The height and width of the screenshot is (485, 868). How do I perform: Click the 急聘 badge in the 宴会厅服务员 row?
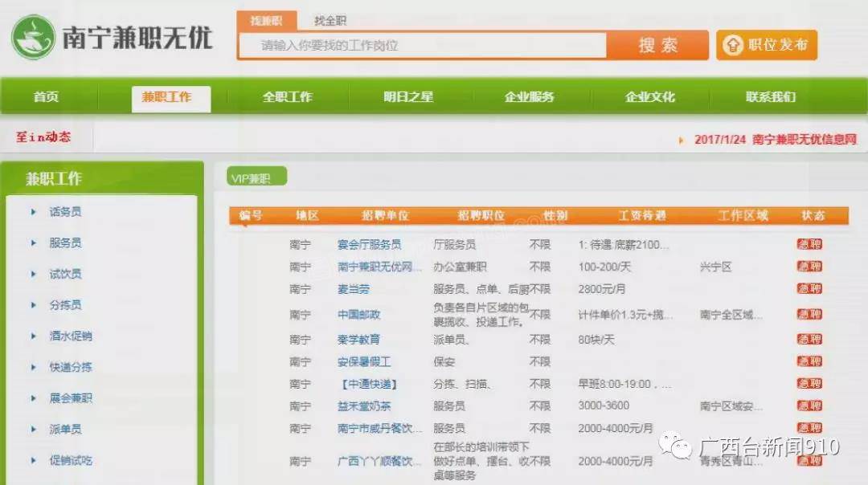point(809,245)
